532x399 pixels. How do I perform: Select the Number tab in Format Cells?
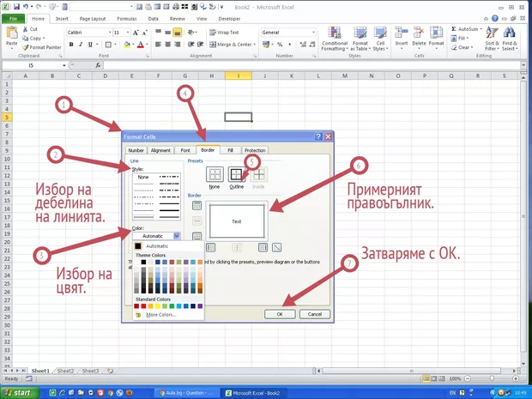pyautogui.click(x=136, y=150)
